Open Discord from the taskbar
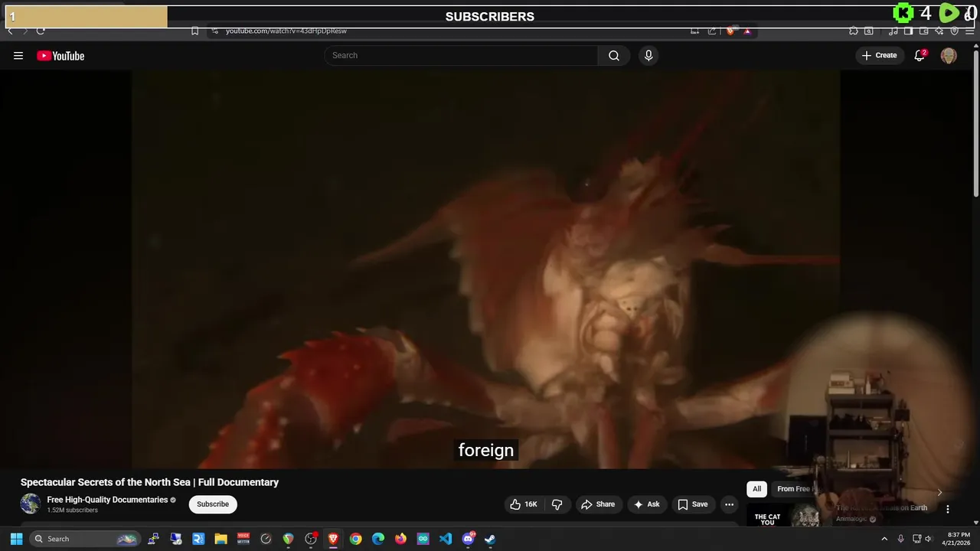 coord(468,539)
